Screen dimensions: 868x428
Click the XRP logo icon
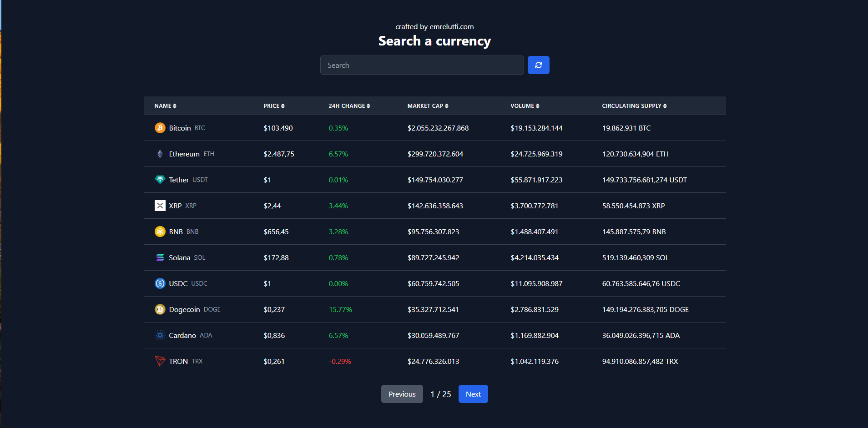pyautogui.click(x=160, y=206)
